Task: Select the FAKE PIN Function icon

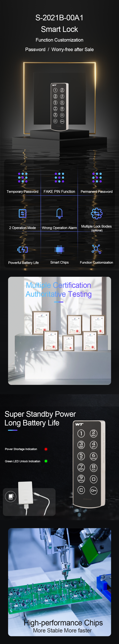Action: (x=59, y=177)
